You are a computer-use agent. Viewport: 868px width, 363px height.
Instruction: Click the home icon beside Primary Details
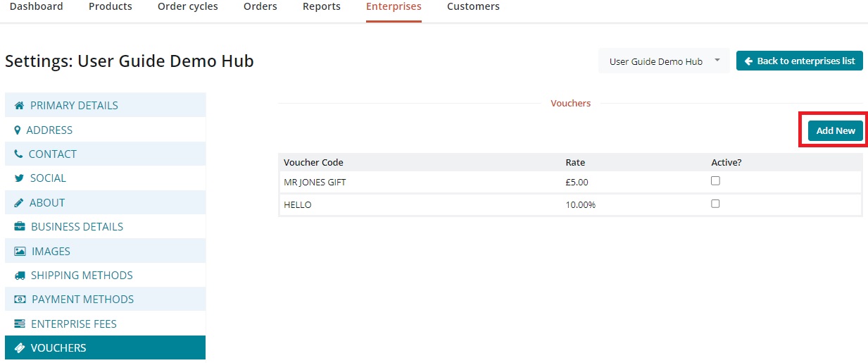(x=20, y=106)
